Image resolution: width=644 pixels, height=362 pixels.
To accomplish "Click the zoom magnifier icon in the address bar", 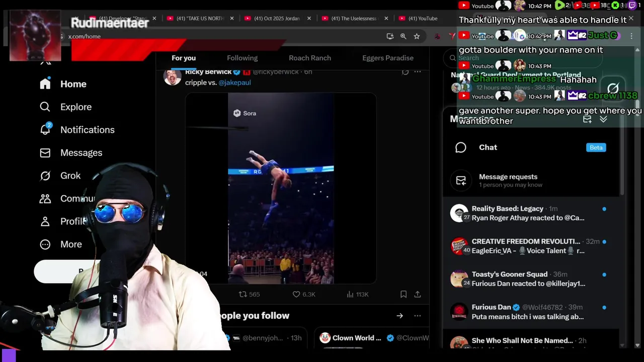I will click(403, 36).
